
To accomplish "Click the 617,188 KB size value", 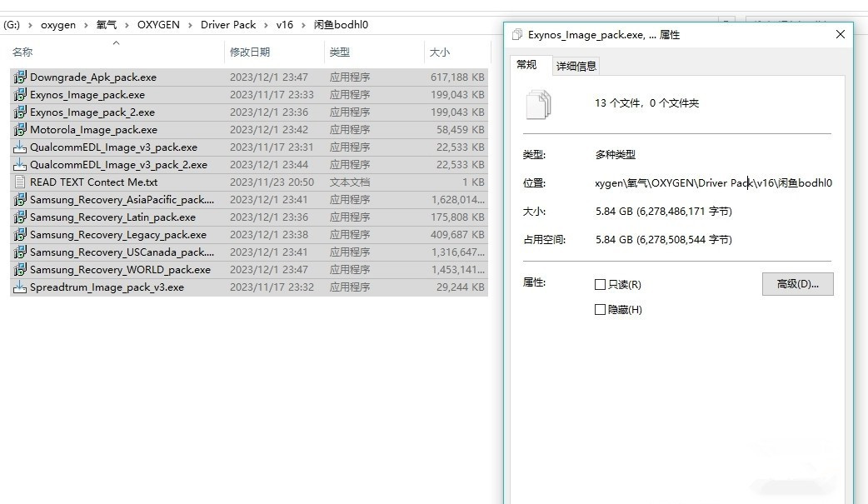I will 457,77.
